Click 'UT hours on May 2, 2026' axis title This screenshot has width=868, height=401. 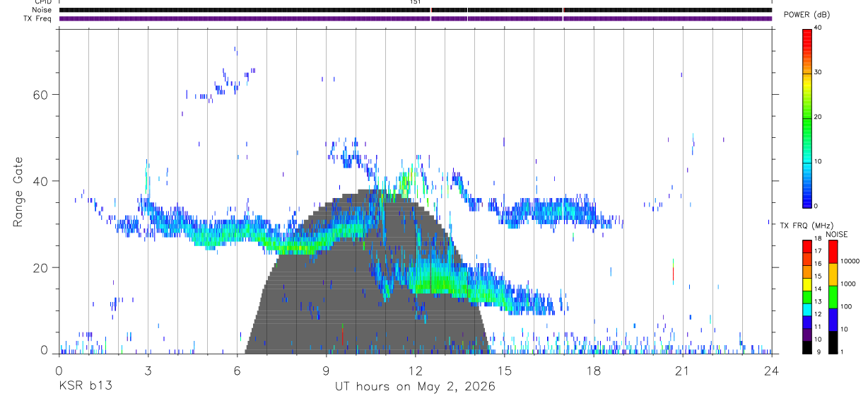point(415,386)
